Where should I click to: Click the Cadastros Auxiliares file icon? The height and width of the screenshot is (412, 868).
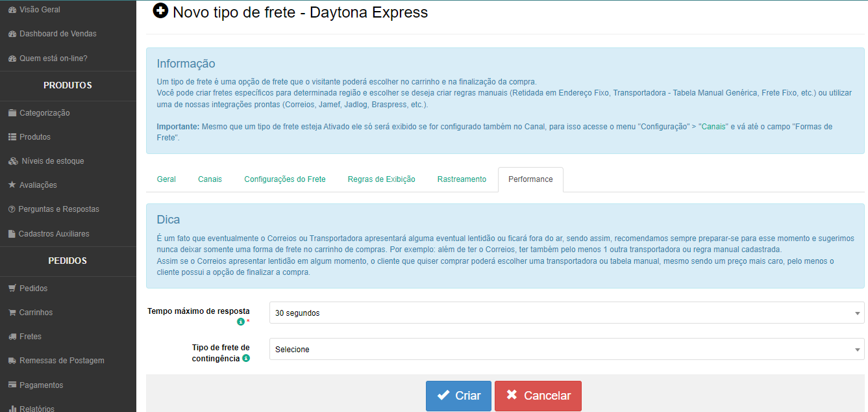click(12, 233)
